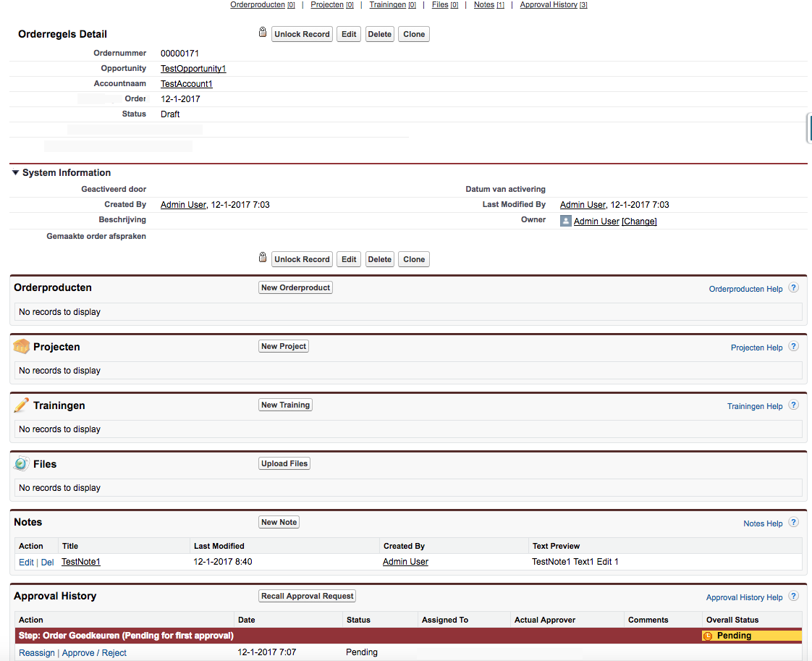Image resolution: width=812 pixels, height=661 pixels.
Task: Click approval date 12-1-2017 7:07
Action: (267, 652)
